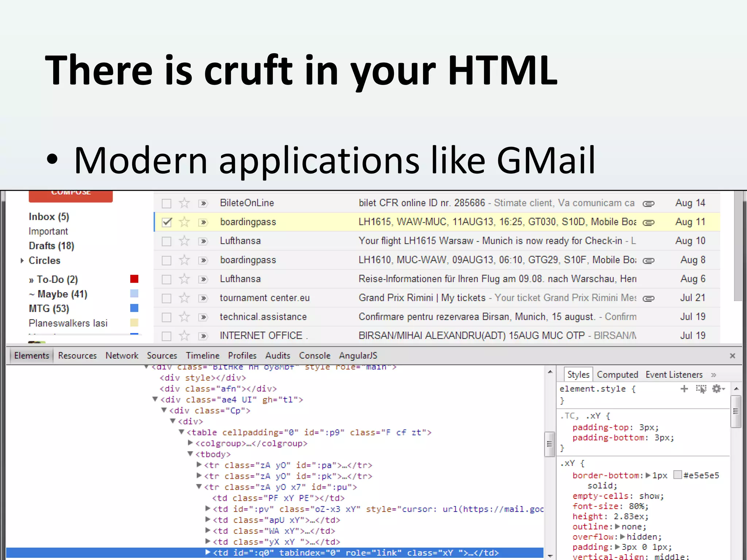
Task: Collapse the div class ae4 UI node
Action: pos(155,399)
